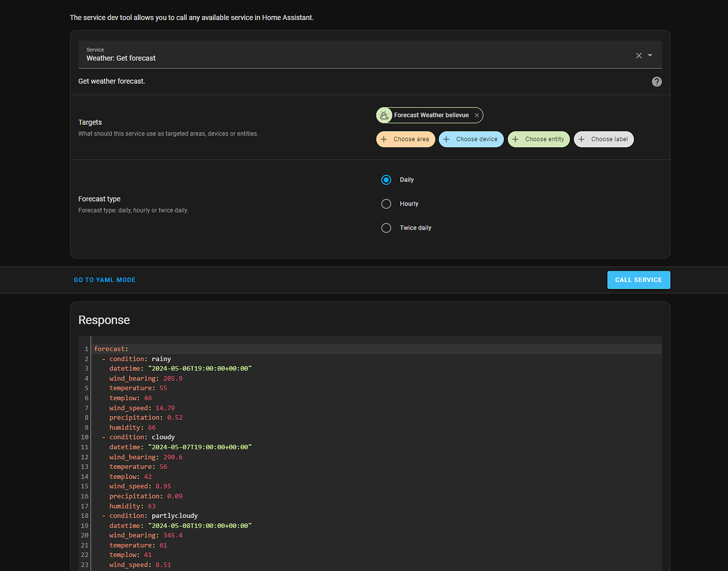This screenshot has width=728, height=571.
Task: Select the Hourly forecast type
Action: coord(386,204)
